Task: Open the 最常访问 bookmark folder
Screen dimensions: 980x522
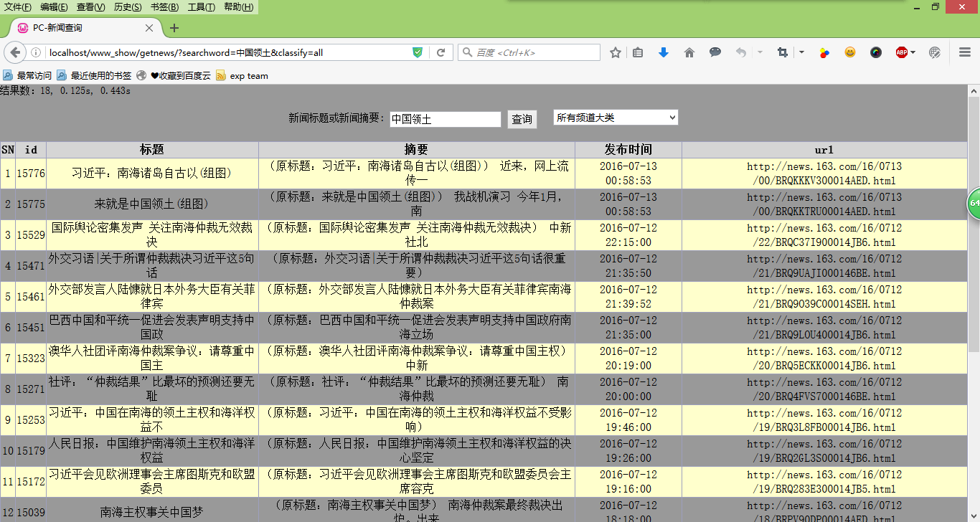Action: (x=27, y=75)
